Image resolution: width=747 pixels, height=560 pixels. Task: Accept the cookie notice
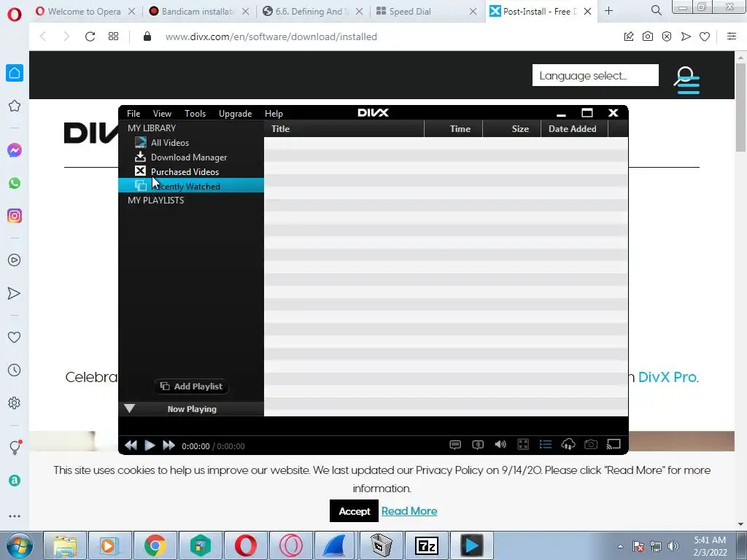tap(354, 511)
